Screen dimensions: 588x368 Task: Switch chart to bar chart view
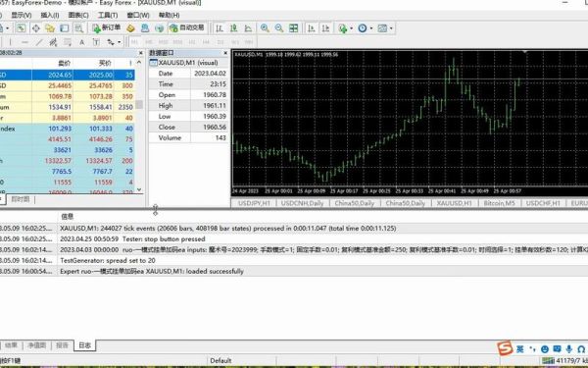coord(220,28)
